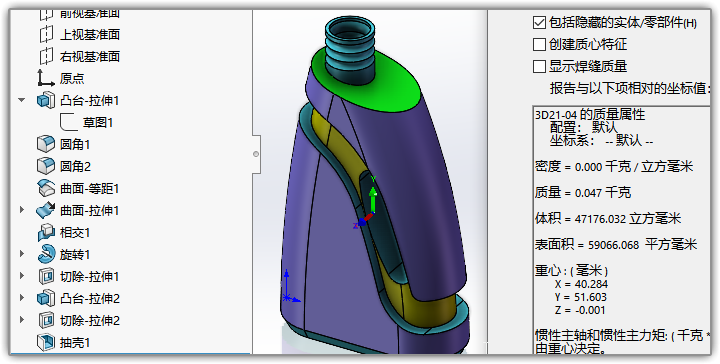Click the 报告与以下项相对的坐标值 label
720x364 pixels.
point(630,88)
